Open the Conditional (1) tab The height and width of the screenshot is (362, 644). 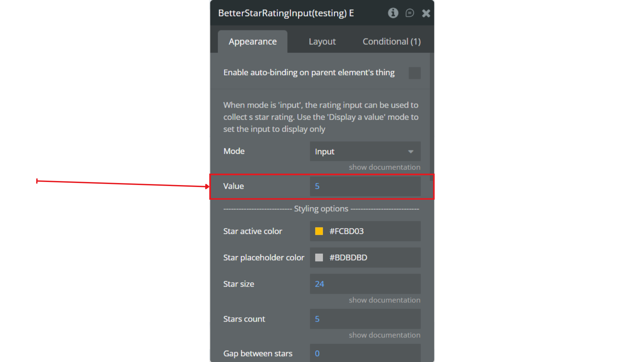pyautogui.click(x=391, y=42)
